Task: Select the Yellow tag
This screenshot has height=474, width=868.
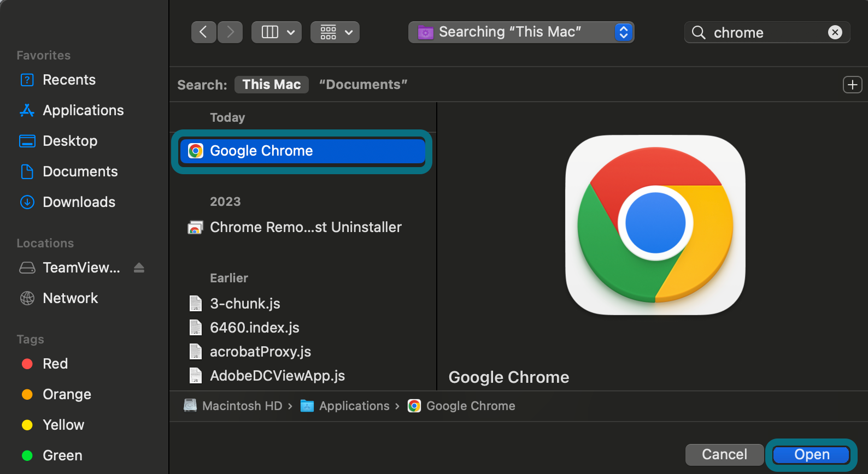Action: (x=63, y=425)
